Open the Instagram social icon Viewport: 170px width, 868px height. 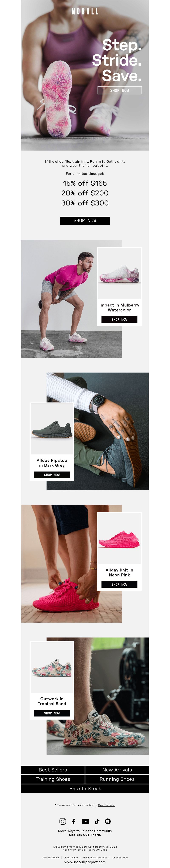(x=63, y=821)
